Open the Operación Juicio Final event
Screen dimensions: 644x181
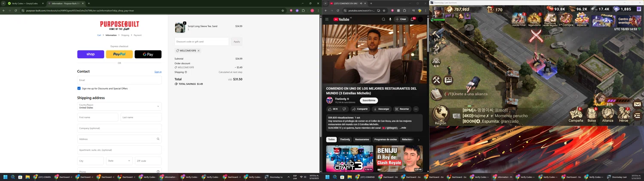(519, 20)
